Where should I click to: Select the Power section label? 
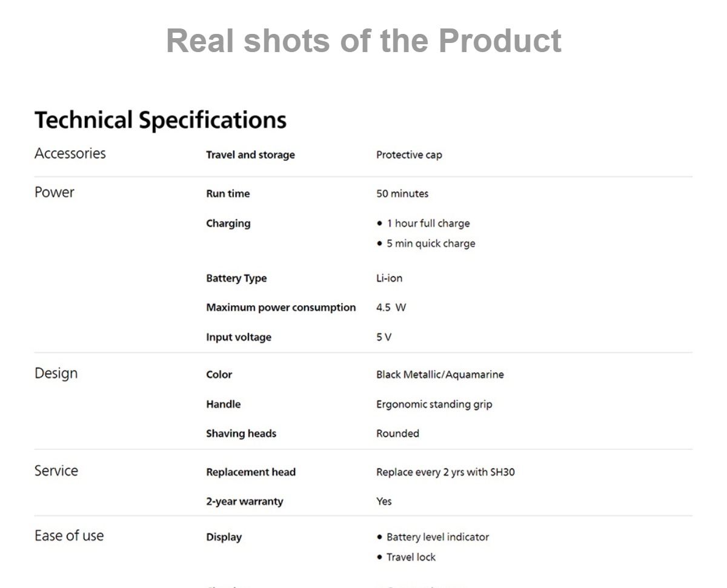point(55,192)
